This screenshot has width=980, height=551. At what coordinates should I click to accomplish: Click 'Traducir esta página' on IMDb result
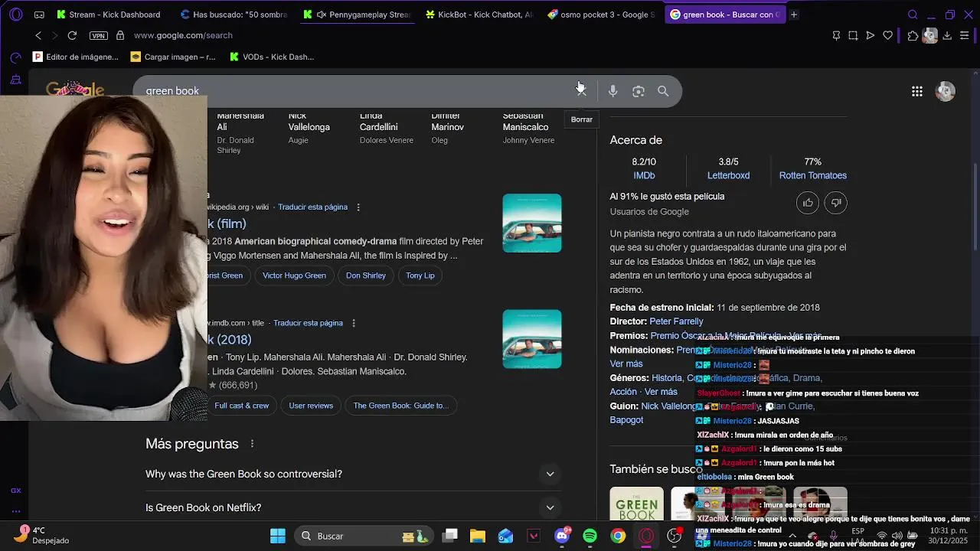point(308,323)
